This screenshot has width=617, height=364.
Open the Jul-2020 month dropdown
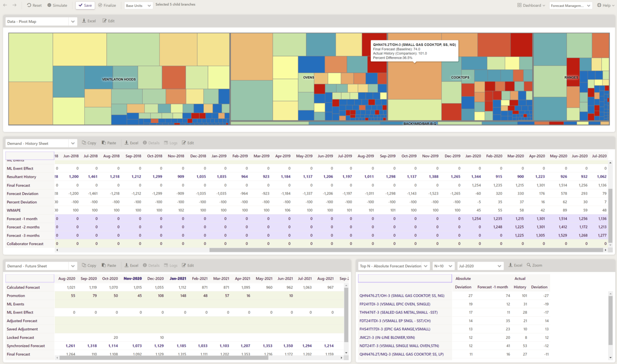(480, 265)
